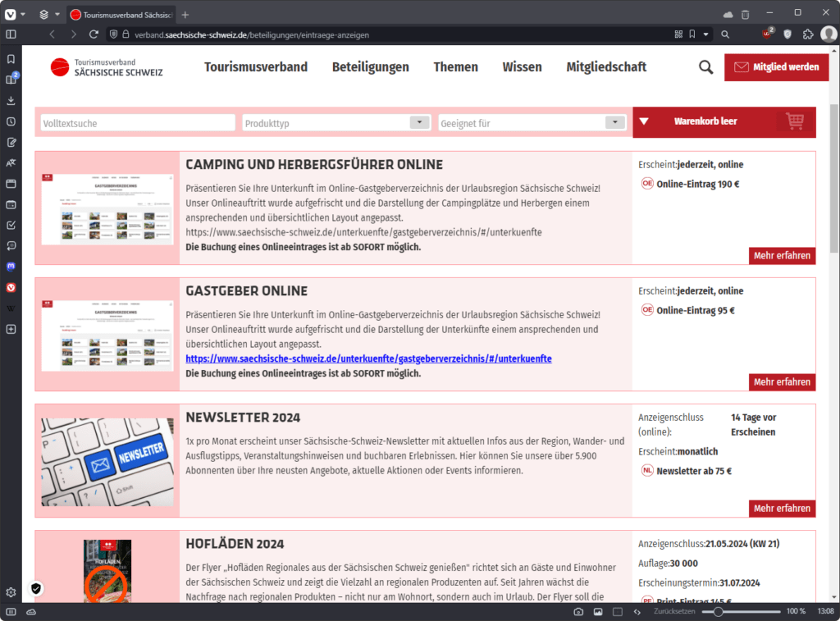Open the extensions puzzle menu

click(808, 34)
